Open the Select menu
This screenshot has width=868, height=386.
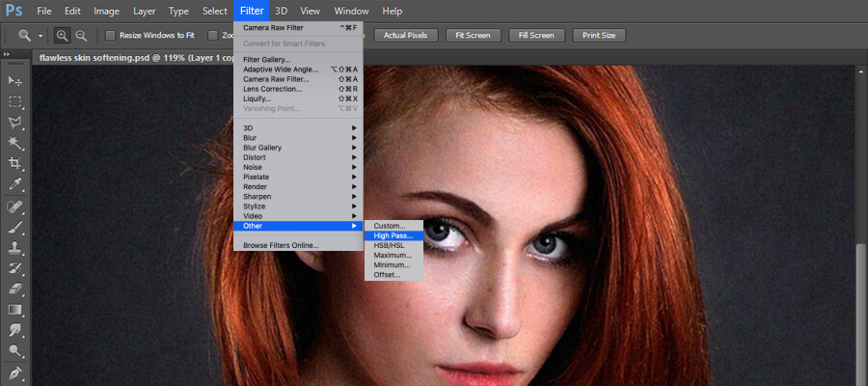(215, 11)
